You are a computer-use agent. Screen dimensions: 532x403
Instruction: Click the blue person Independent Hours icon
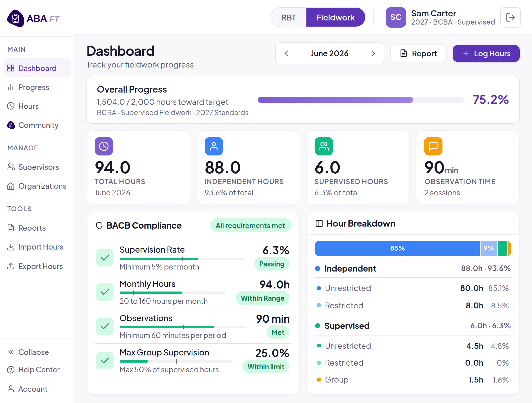pyautogui.click(x=214, y=146)
